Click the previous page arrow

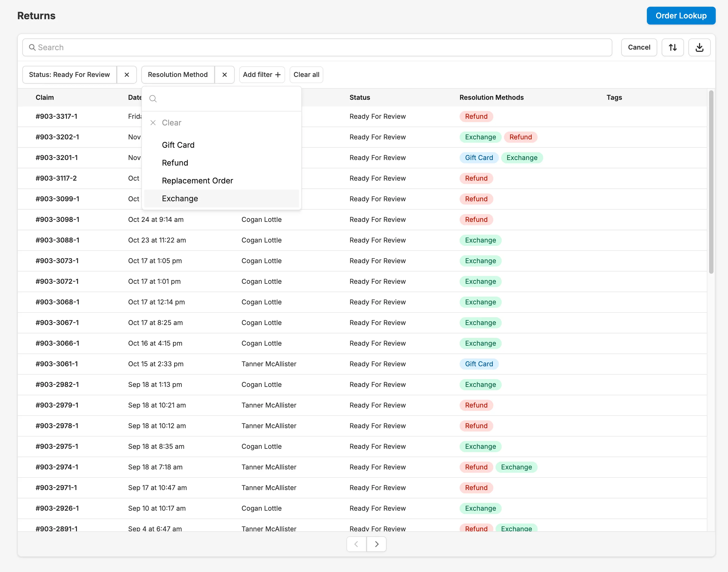[356, 544]
